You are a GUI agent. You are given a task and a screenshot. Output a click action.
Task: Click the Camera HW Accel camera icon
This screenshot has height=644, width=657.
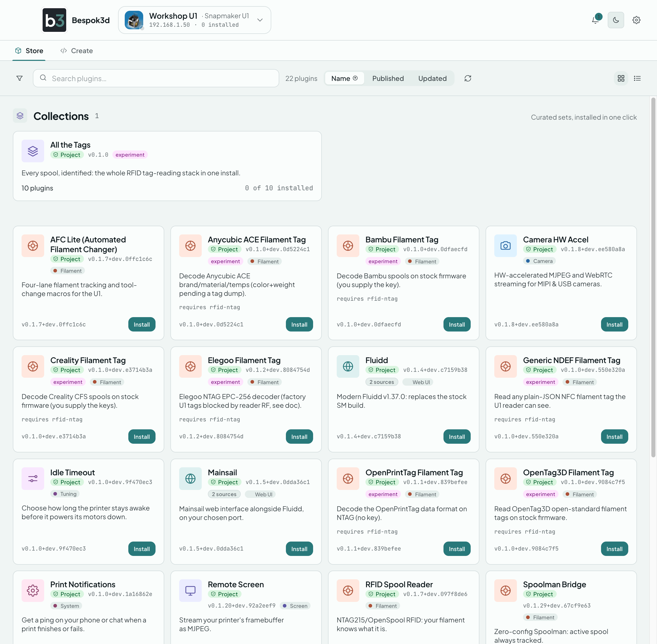[x=506, y=245]
